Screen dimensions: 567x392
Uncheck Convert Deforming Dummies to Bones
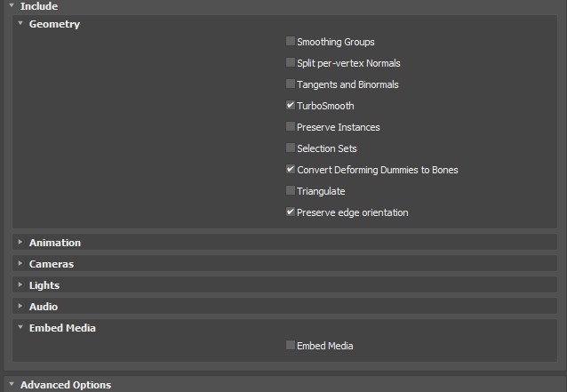pyautogui.click(x=291, y=169)
